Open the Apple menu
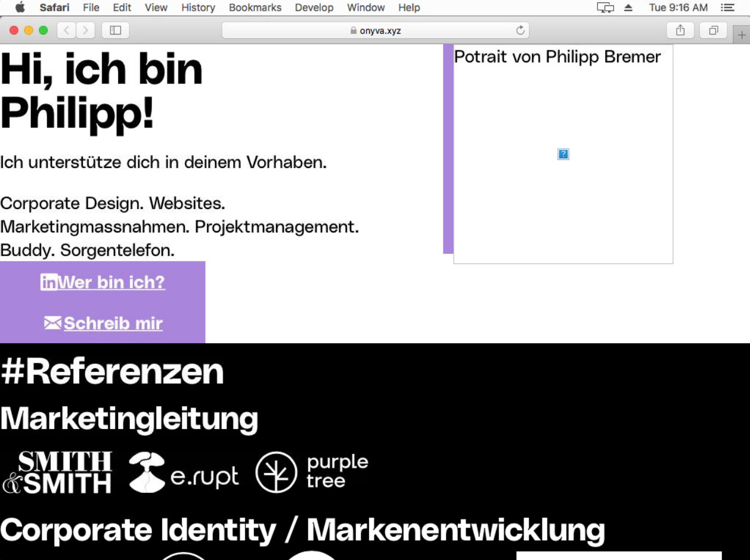 (20, 8)
